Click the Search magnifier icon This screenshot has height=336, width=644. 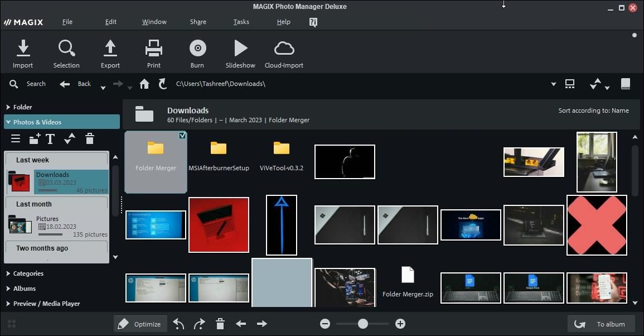(13, 84)
